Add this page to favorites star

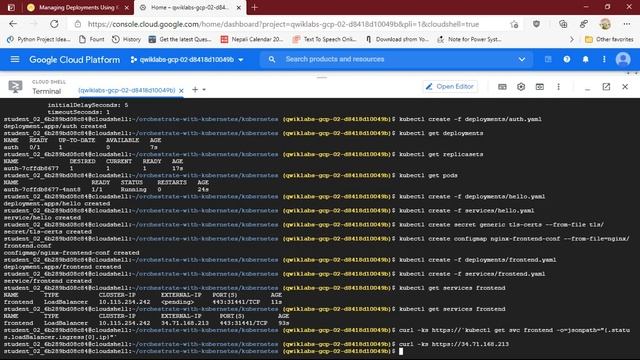click(x=514, y=24)
